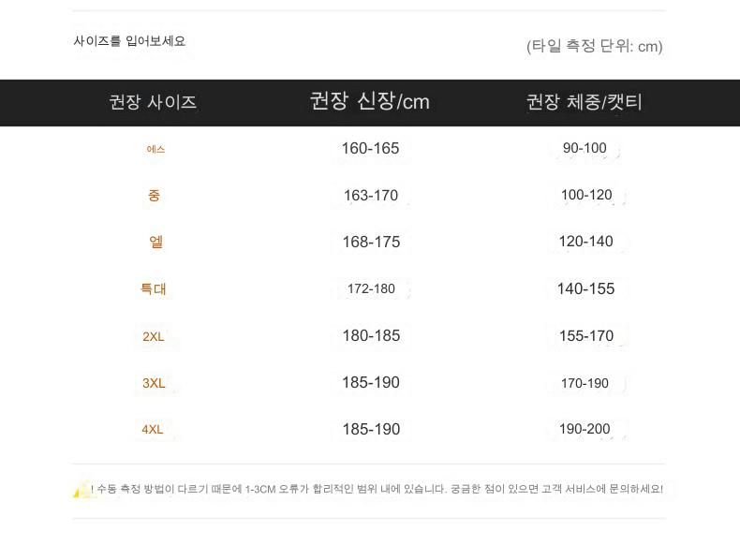Click the 사이즈를 입어보세요 heading
740x560 pixels.
coord(129,41)
